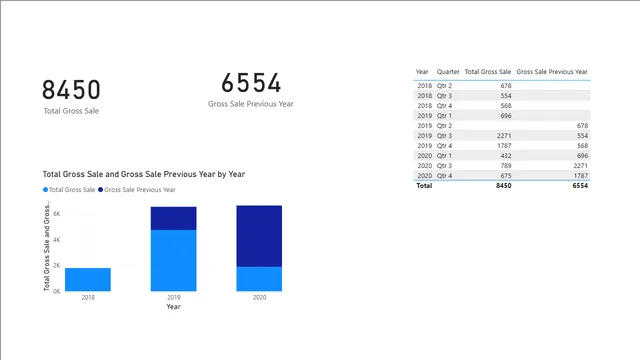Click the 4K y-axis tick label
The width and height of the screenshot is (640, 360).
tap(57, 240)
